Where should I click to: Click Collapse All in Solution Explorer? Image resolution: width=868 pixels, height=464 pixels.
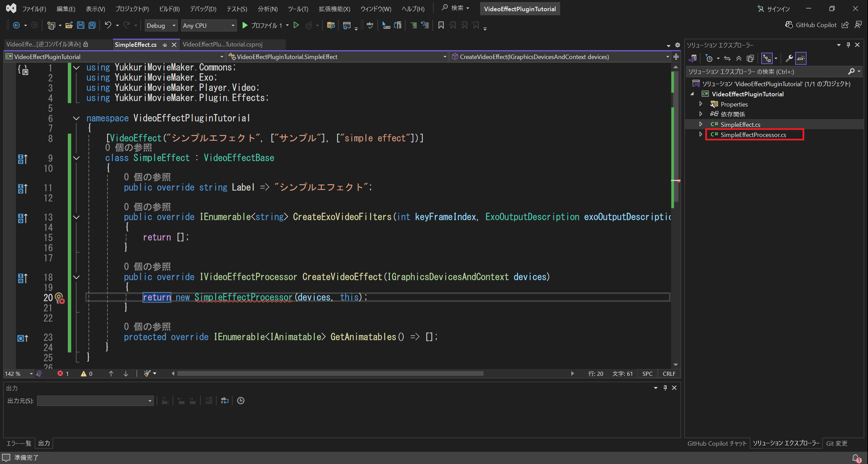(x=738, y=58)
